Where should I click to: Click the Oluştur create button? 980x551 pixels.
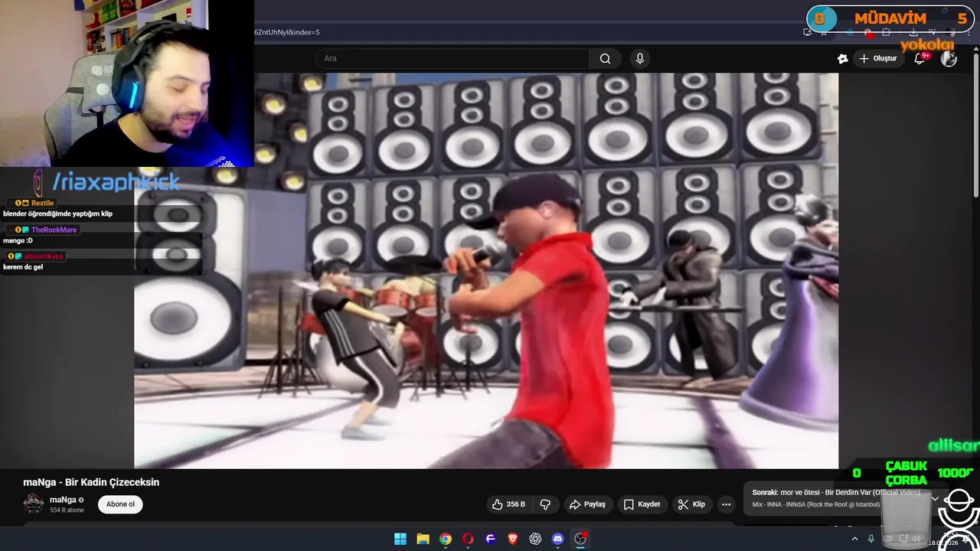click(877, 59)
